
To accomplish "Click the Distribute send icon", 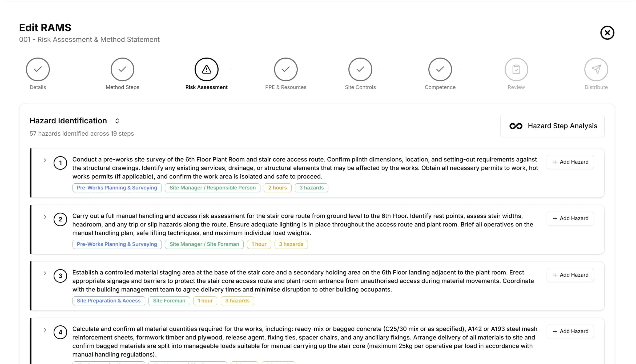I will pyautogui.click(x=596, y=69).
